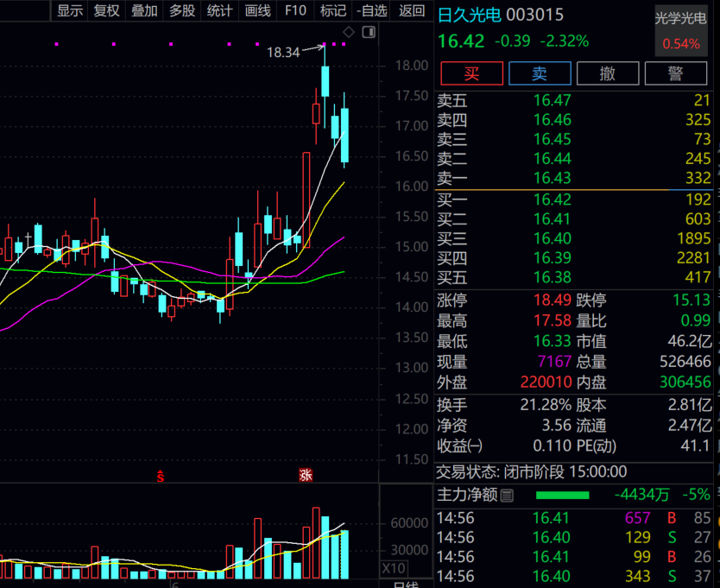The height and width of the screenshot is (588, 720).
Task: Click 外盘 value 220010
Action: coord(546,382)
